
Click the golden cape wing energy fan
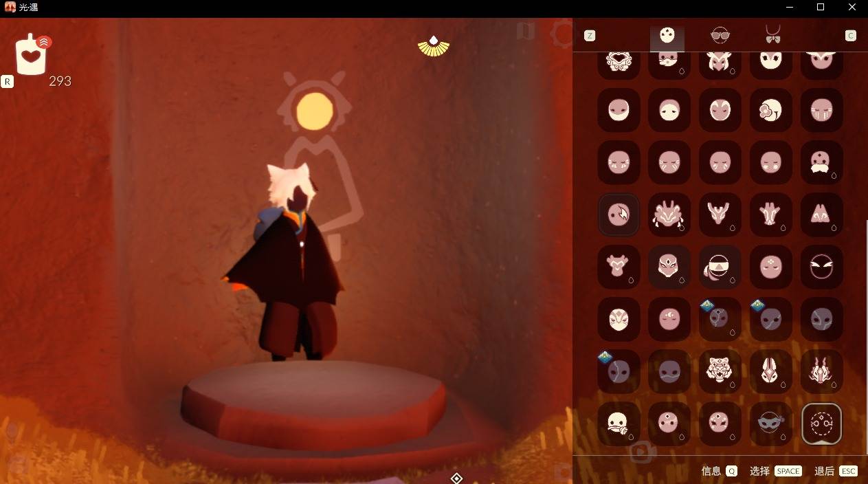point(434,46)
